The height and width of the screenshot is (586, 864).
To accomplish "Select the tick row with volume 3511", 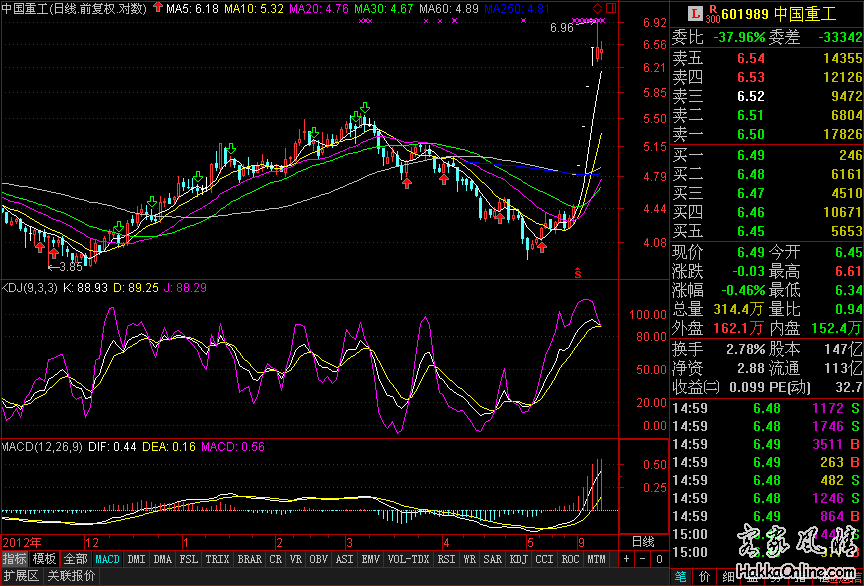I will 767,444.
